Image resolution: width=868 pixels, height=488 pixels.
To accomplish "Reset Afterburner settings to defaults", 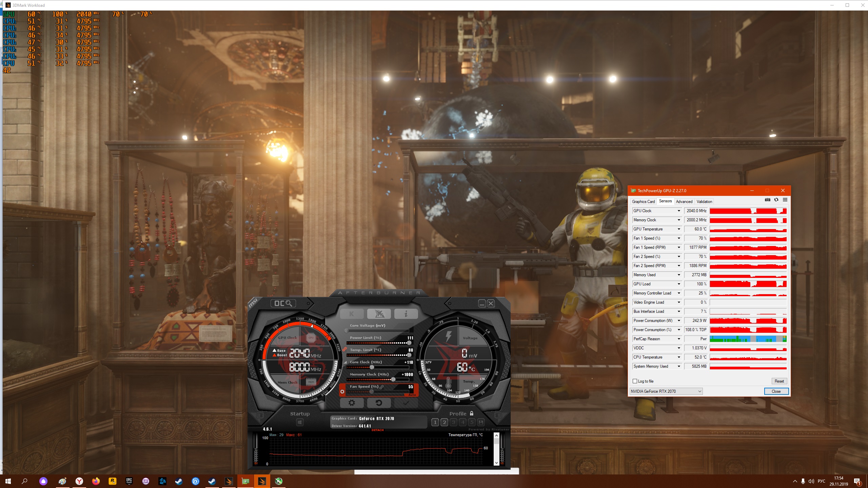I will [x=379, y=403].
